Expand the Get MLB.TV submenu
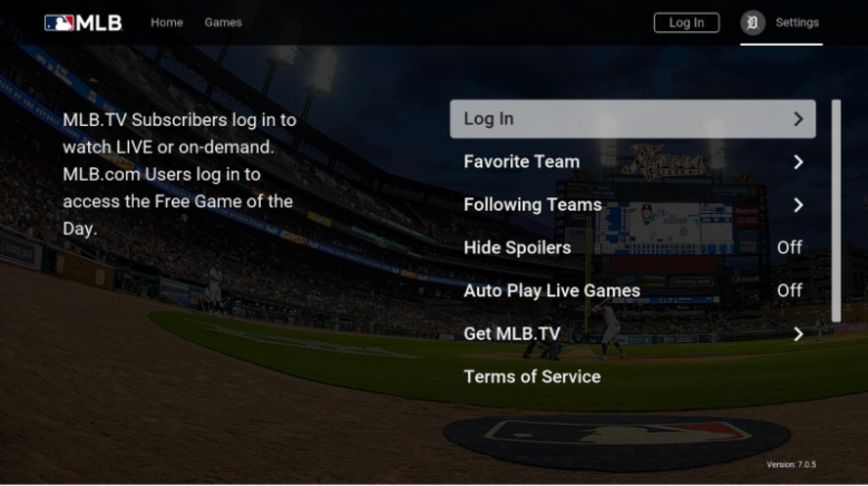The image size is (868, 486). [x=634, y=333]
